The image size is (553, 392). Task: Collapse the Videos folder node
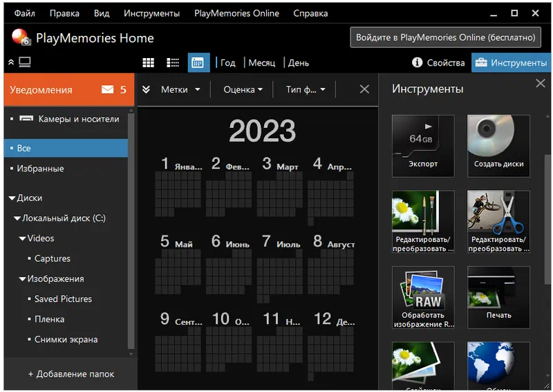pyautogui.click(x=23, y=239)
